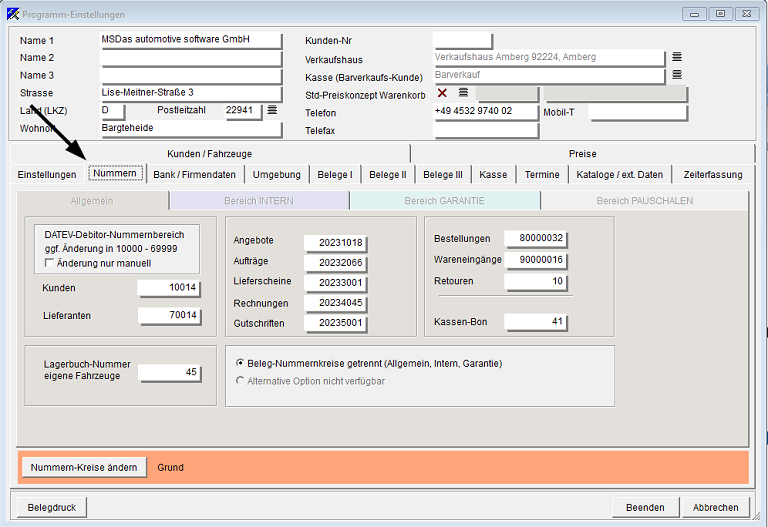Viewport: 768px width, 527px height.
Task: Open the Belege II tab
Action: 388,175
